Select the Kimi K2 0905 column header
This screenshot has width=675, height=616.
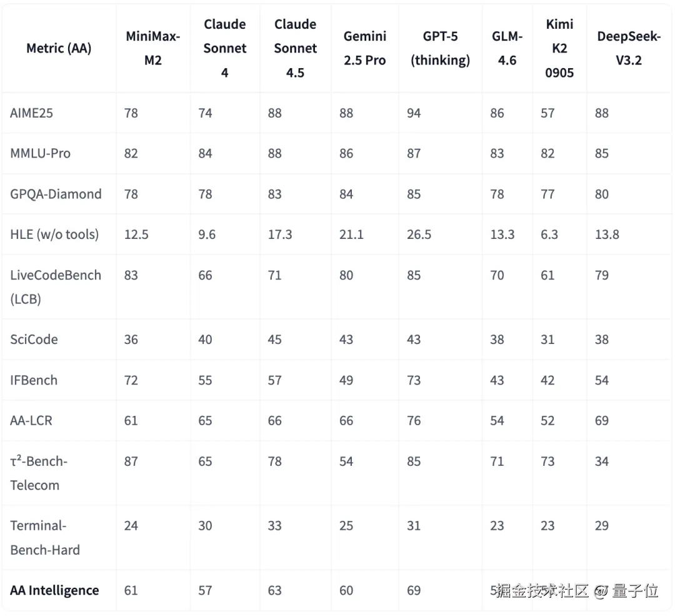[x=559, y=48]
